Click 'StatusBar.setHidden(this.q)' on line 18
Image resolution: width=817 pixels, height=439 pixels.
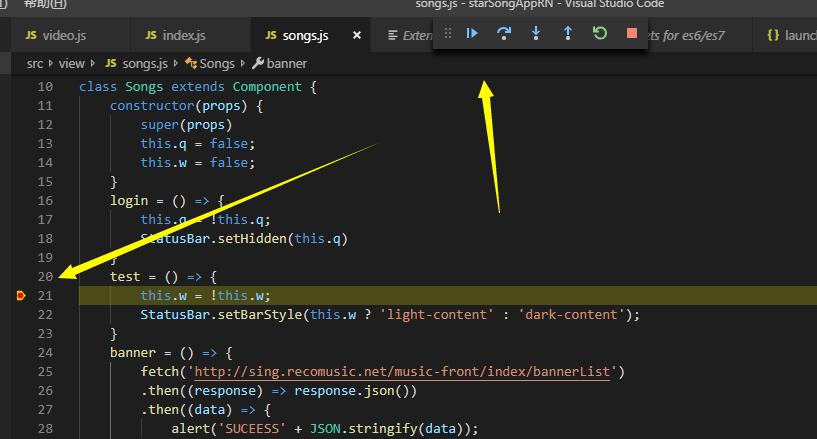coord(244,239)
